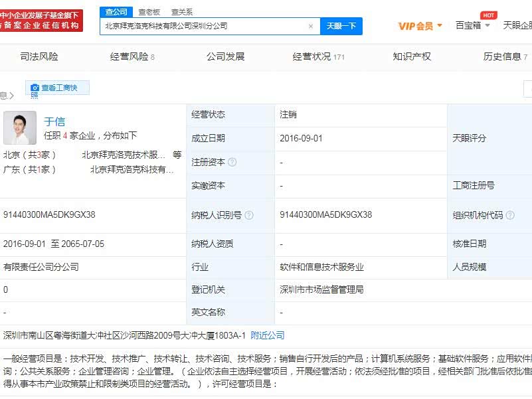Click help icon next to 组织机构代码

pos(510,215)
